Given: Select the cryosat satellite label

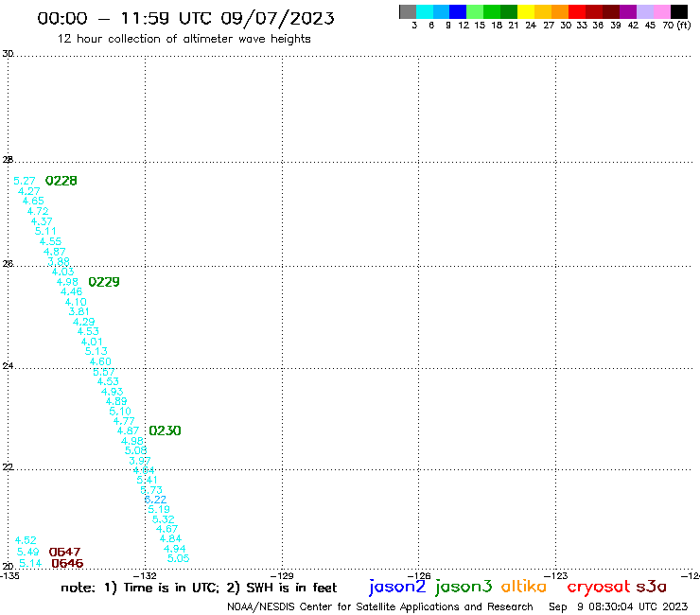Looking at the screenshot, I should tap(599, 588).
